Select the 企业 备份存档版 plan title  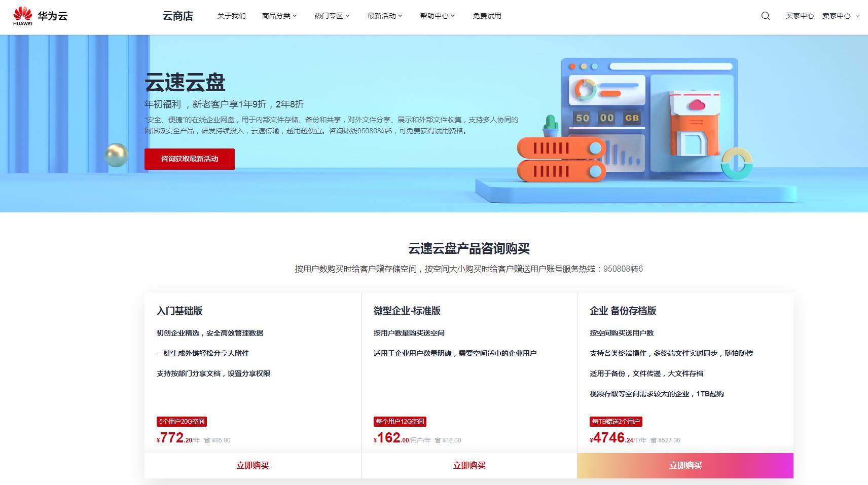tap(623, 311)
